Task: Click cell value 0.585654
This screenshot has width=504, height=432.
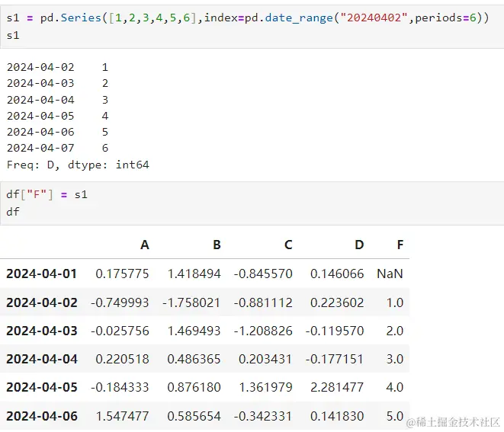Action: click(194, 416)
